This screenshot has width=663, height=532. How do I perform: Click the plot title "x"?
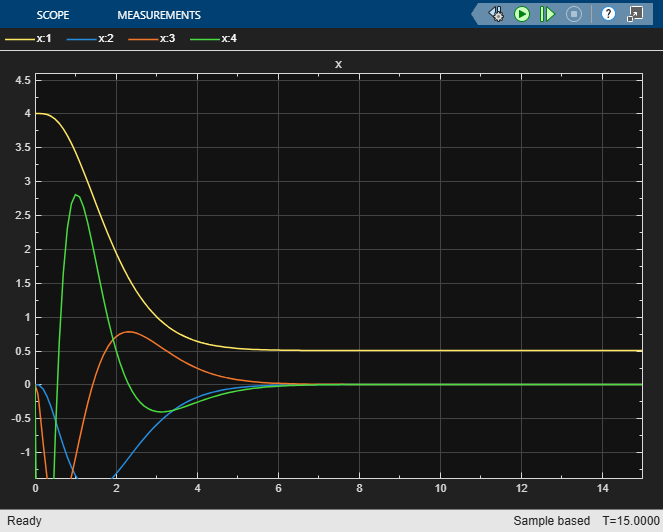coord(338,64)
